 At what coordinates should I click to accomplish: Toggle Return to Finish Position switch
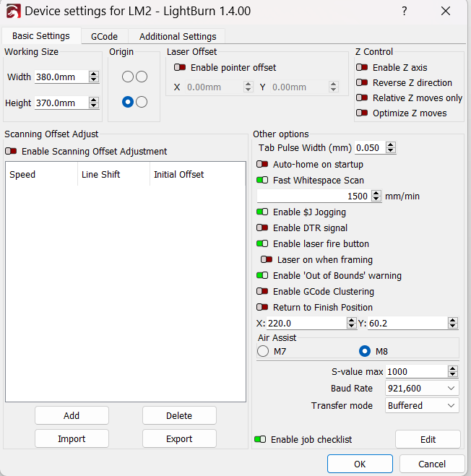pos(262,307)
